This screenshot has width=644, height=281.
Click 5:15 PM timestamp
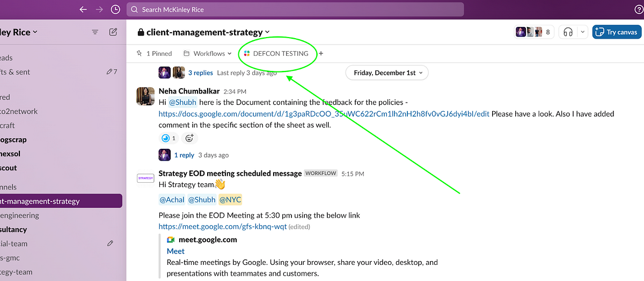pyautogui.click(x=353, y=174)
